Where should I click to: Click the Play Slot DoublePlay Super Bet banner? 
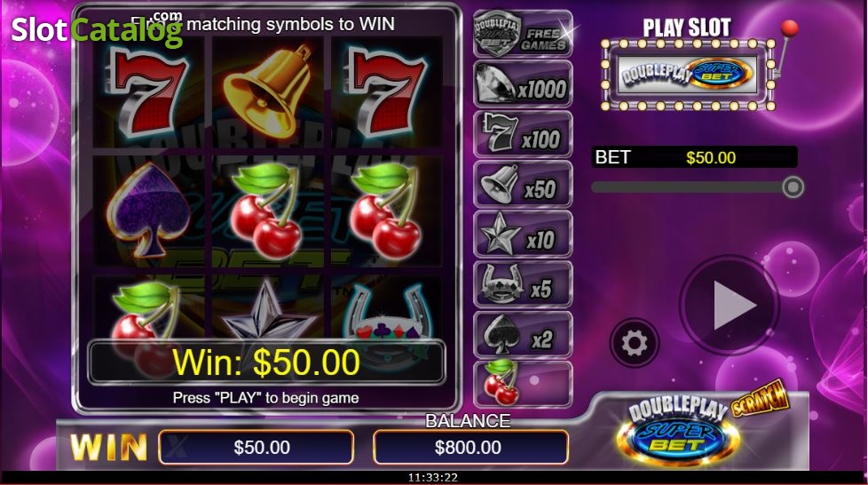coord(687,75)
